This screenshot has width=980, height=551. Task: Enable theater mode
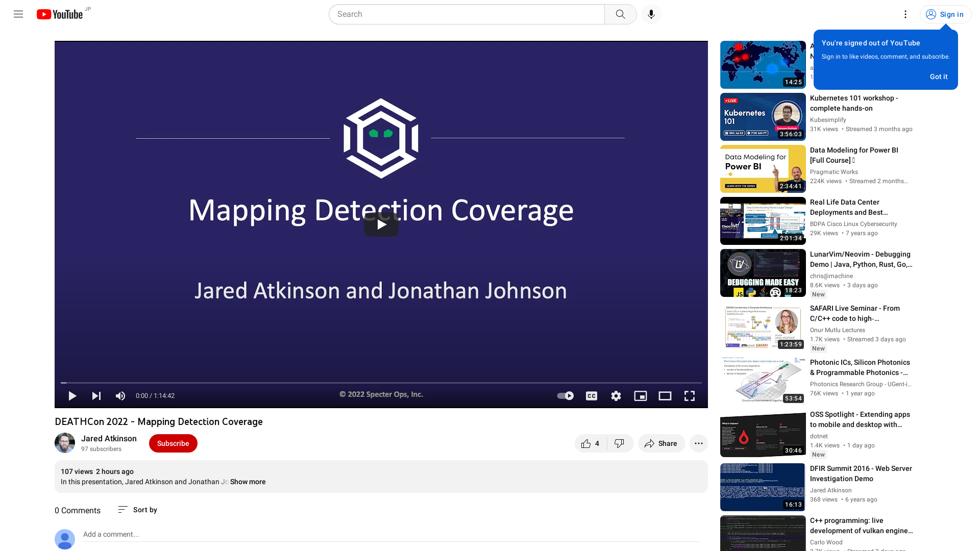click(665, 395)
